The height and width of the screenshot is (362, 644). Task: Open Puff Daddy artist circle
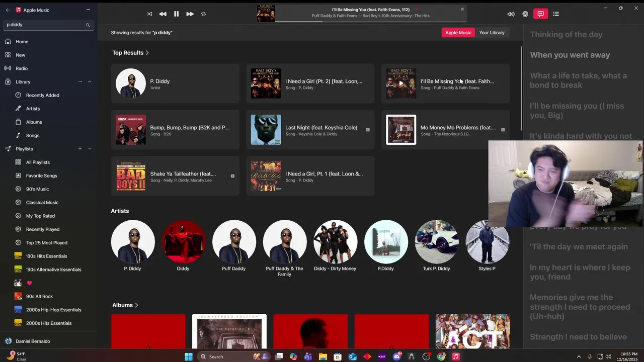point(234,242)
